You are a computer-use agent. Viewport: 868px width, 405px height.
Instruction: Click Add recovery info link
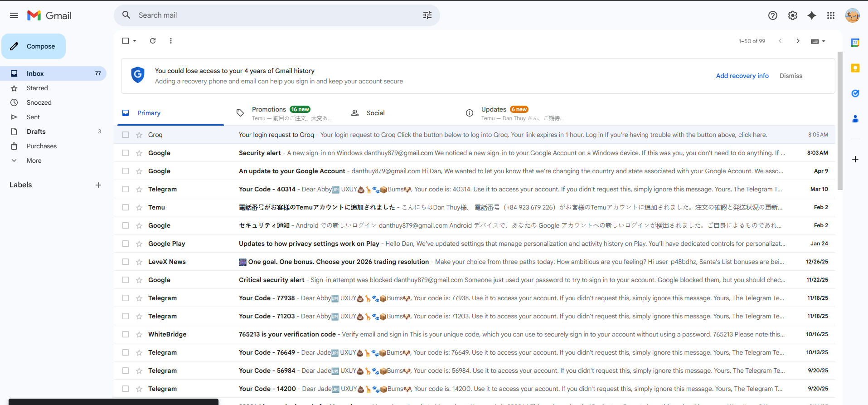[742, 76]
